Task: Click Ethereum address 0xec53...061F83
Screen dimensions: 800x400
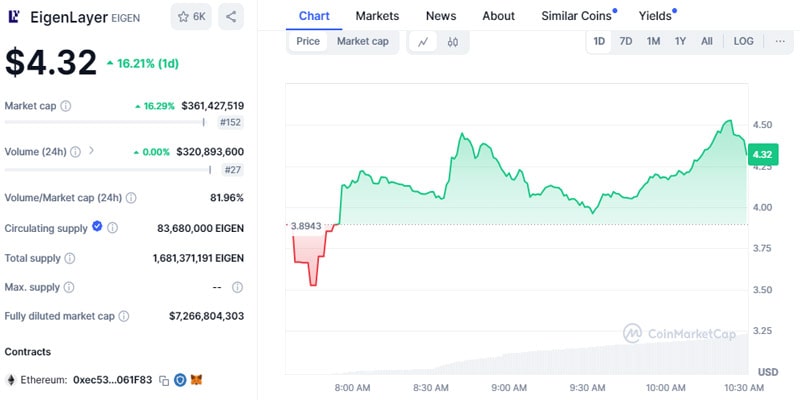Action: click(x=113, y=380)
